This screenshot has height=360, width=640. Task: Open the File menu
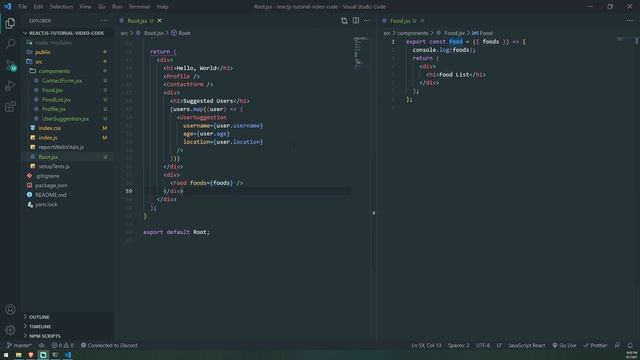[x=23, y=7]
